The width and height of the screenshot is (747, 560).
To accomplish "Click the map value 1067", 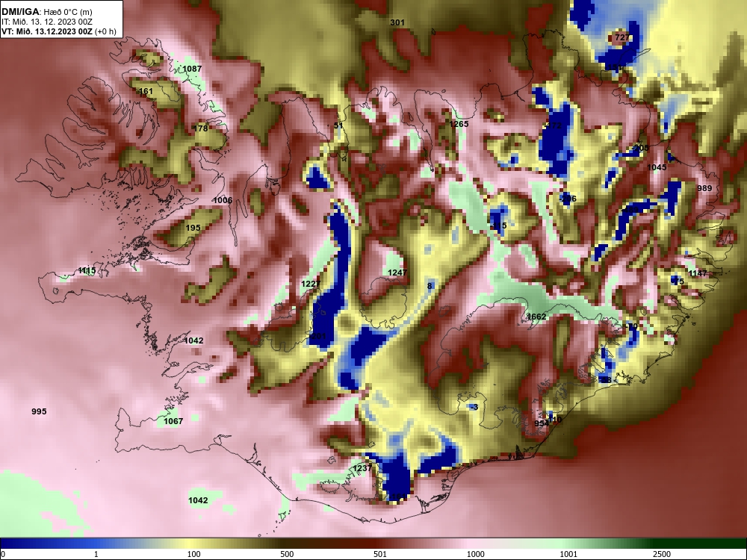I will 173,421.
